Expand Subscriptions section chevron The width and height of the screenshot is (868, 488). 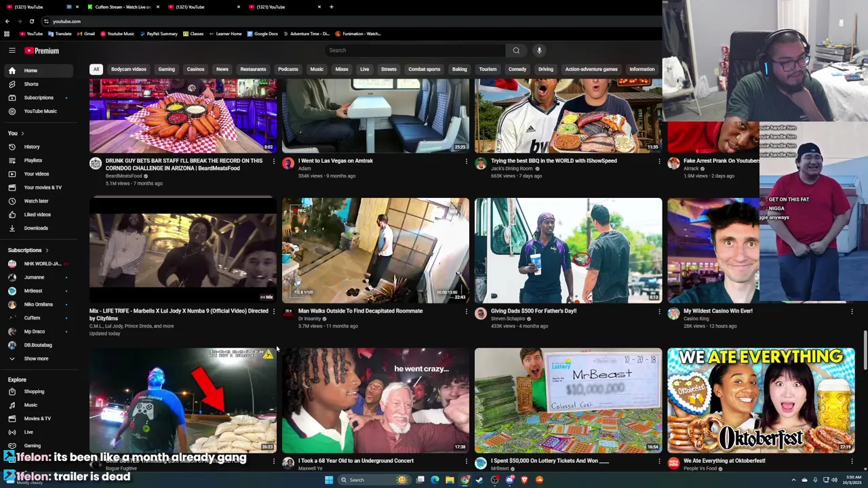(x=47, y=251)
